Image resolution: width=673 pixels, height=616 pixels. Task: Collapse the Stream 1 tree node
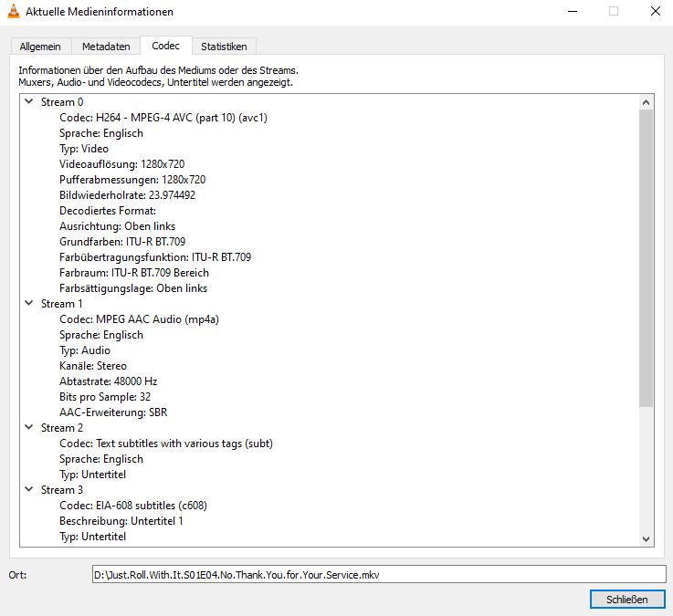click(x=29, y=304)
